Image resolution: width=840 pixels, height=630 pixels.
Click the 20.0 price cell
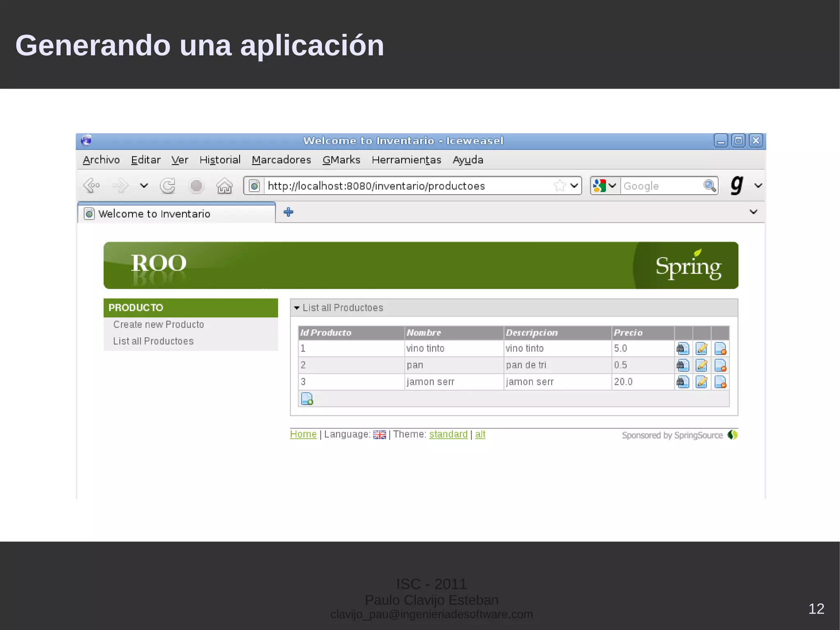click(x=643, y=382)
